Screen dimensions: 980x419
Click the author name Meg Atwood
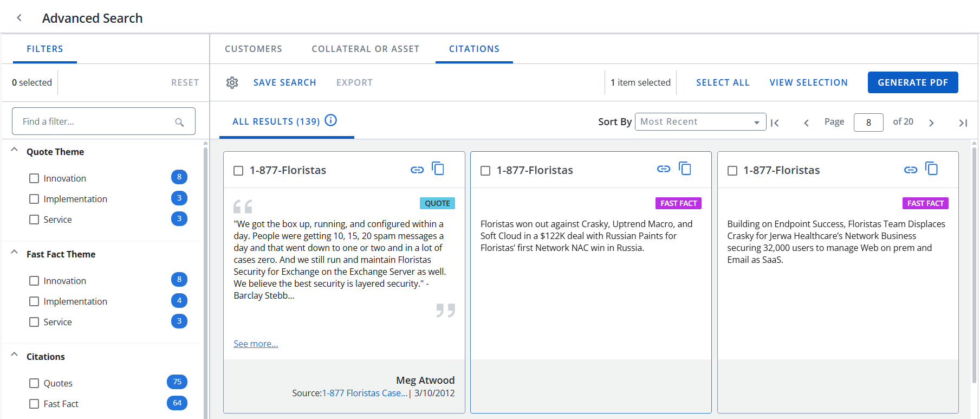[x=425, y=380]
